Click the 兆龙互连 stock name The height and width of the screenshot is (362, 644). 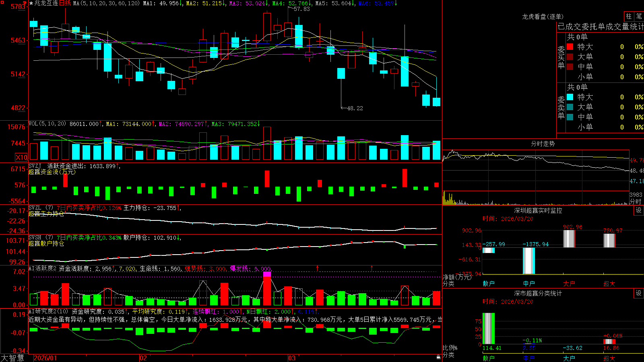pyautogui.click(x=46, y=3)
